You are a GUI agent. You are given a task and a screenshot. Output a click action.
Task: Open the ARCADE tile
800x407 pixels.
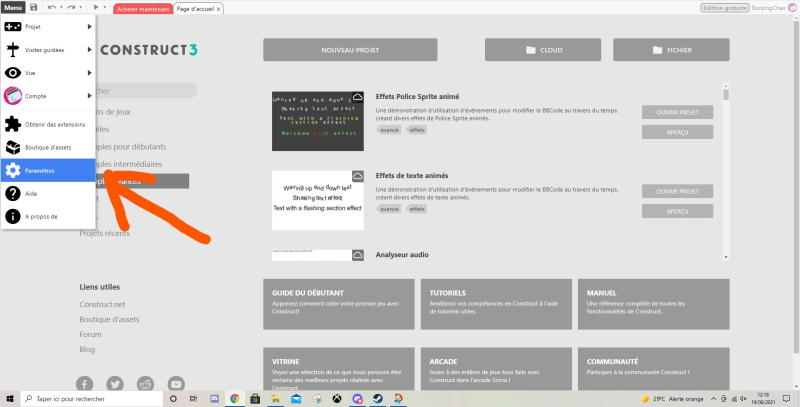(x=496, y=369)
